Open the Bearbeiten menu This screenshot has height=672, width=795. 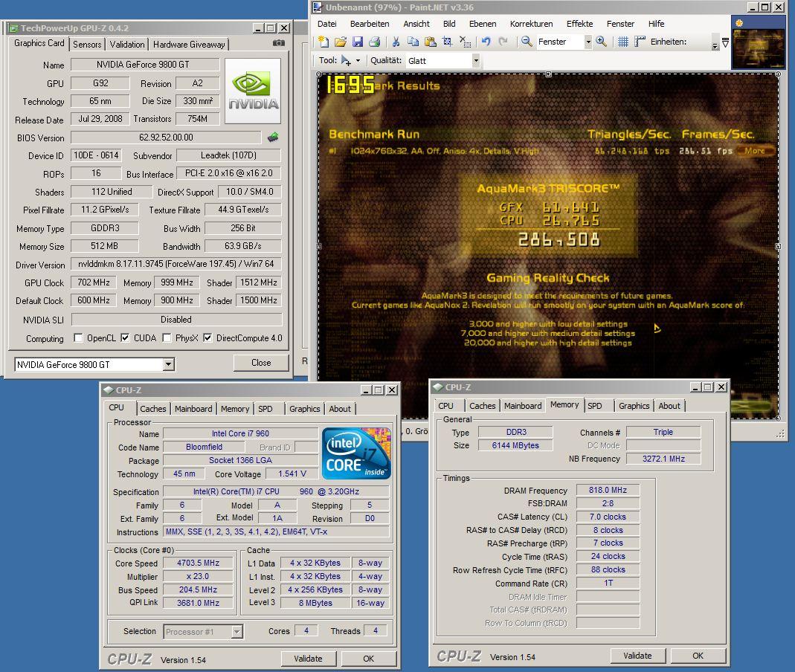pos(370,24)
